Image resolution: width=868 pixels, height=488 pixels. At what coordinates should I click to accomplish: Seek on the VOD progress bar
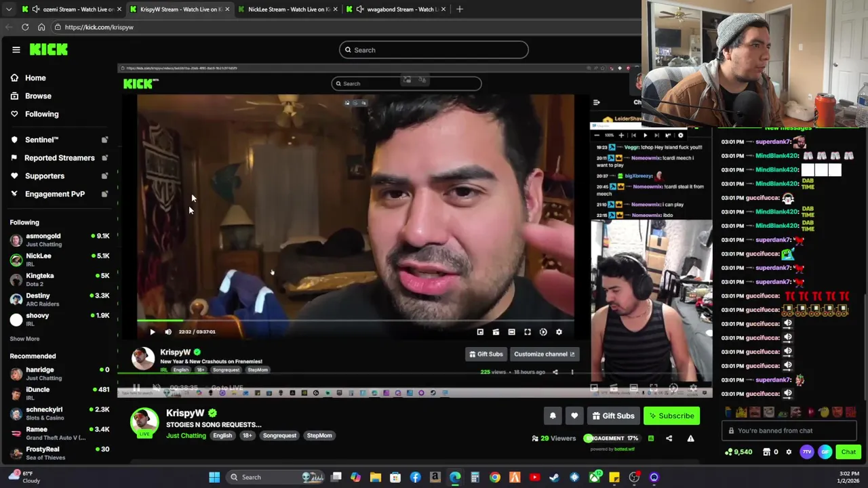[x=355, y=321]
